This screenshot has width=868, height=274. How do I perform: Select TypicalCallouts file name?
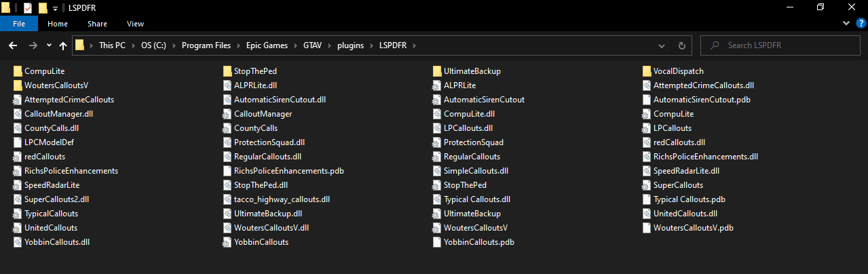click(51, 214)
